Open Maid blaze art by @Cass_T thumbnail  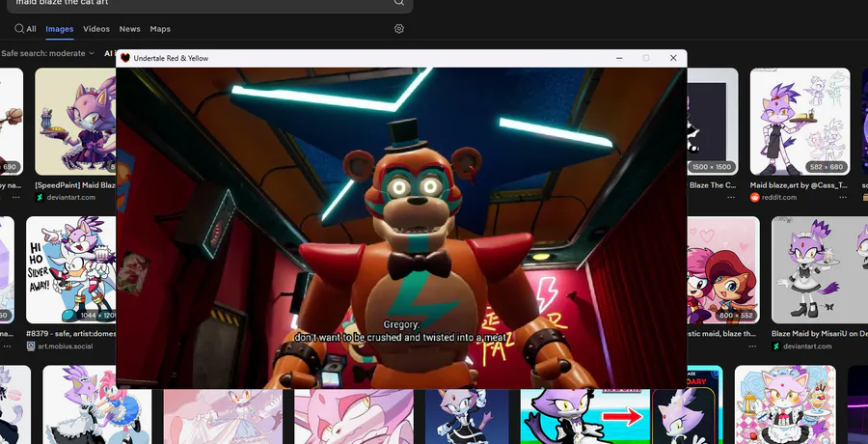(x=800, y=122)
